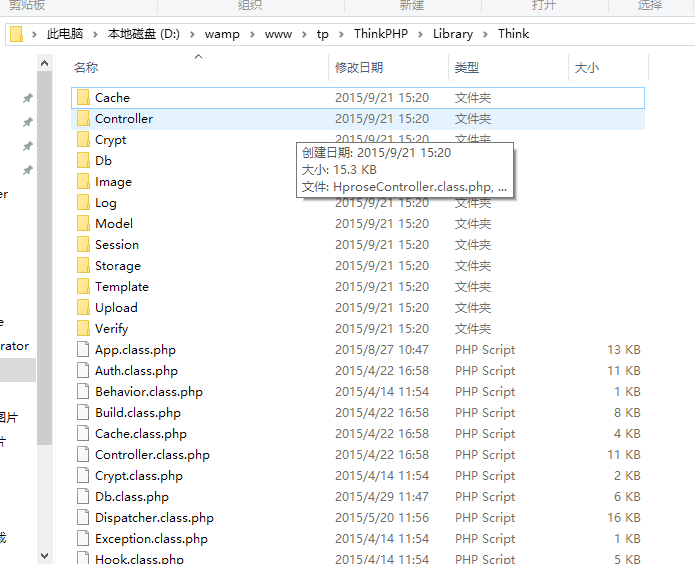695x581 pixels.
Task: Expand chevron after Library breadcrumb
Action: pyautogui.click(x=485, y=34)
